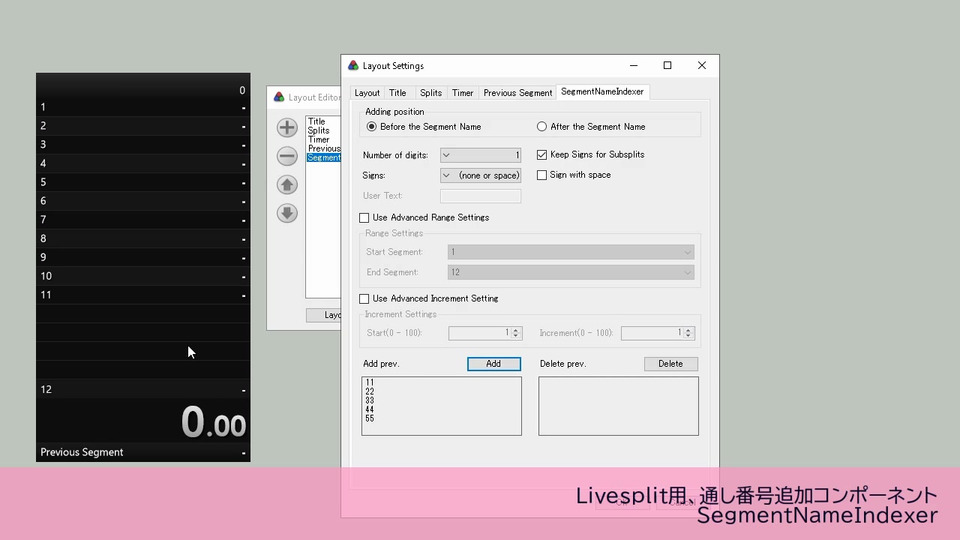
Task: Enable Use Advanced Range Settings checkbox
Action: tap(364, 218)
